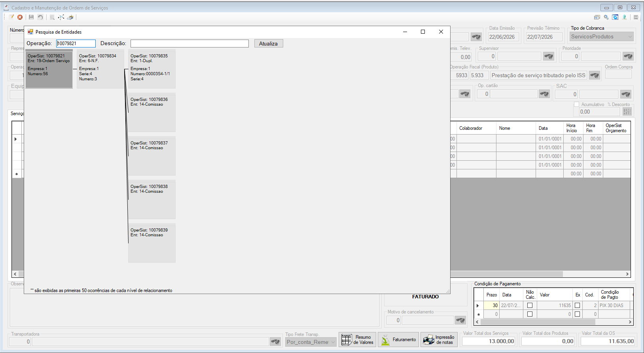
Task: Click the Previsão Término date field
Action: pyautogui.click(x=544, y=37)
